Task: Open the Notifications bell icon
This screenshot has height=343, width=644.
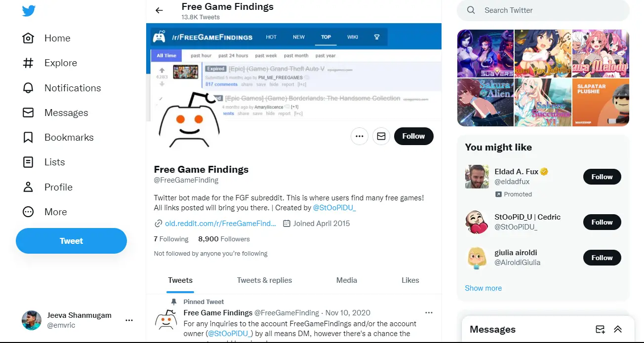Action: (28, 88)
